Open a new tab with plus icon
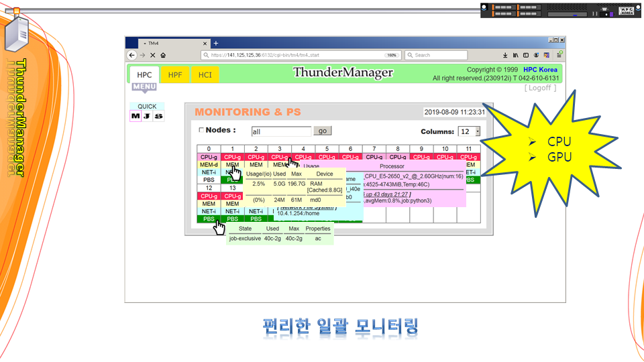The image size is (644, 362). pyautogui.click(x=216, y=43)
